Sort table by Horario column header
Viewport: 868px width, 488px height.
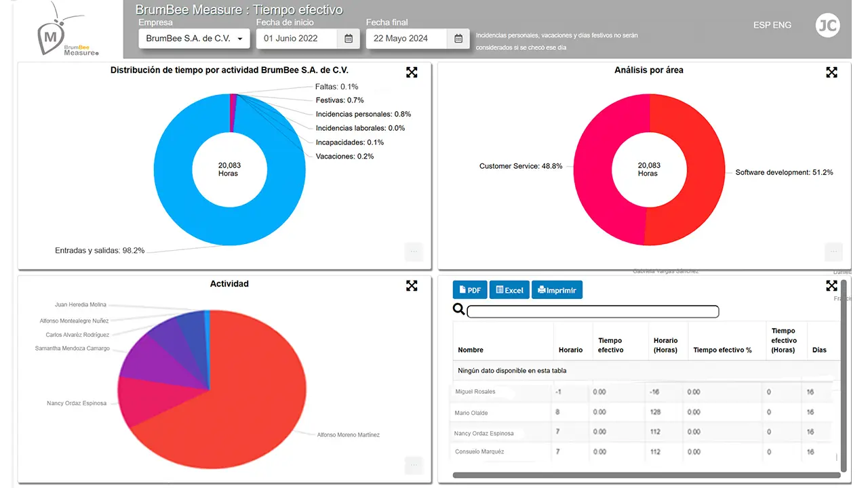(x=573, y=341)
